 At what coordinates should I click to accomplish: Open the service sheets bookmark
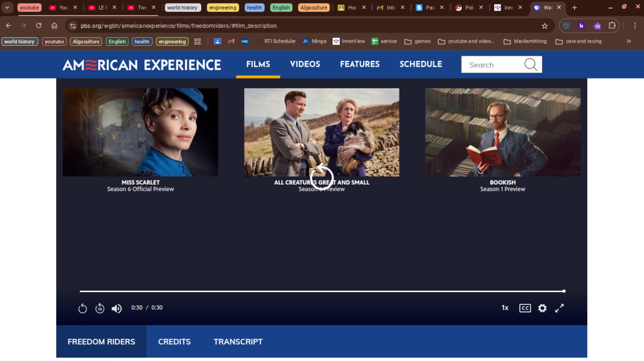(384, 41)
